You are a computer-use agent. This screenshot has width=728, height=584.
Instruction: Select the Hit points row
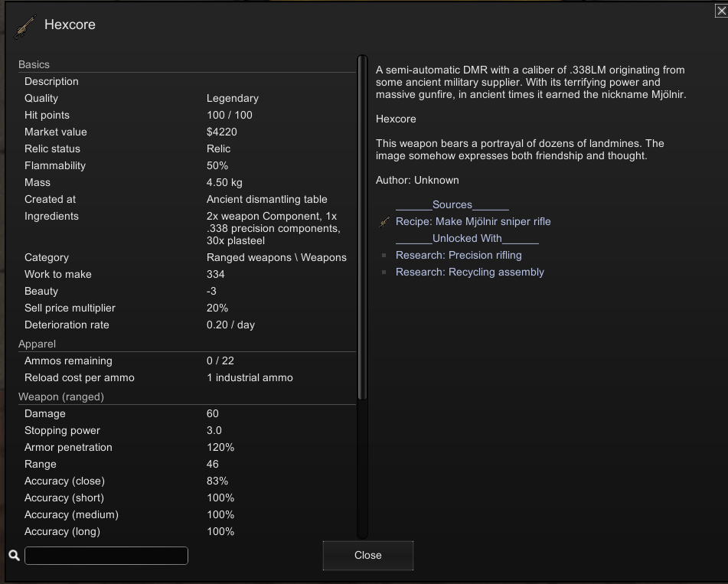[x=187, y=115]
